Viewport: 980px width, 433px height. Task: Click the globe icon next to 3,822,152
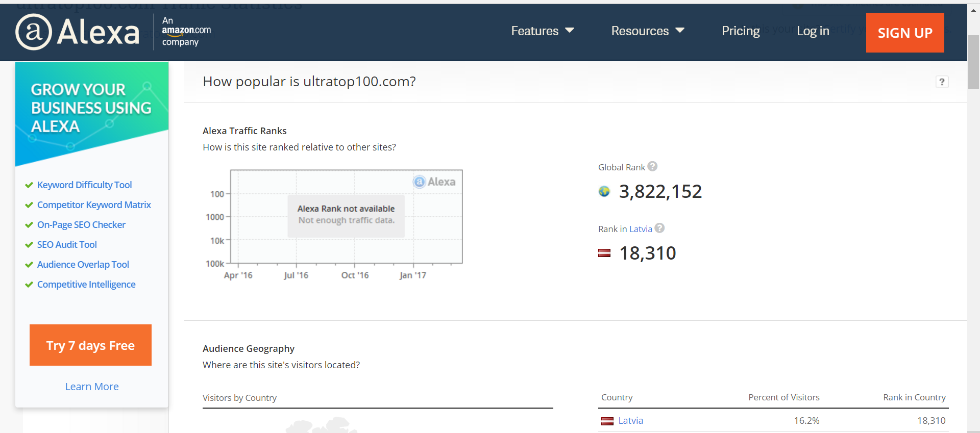604,191
